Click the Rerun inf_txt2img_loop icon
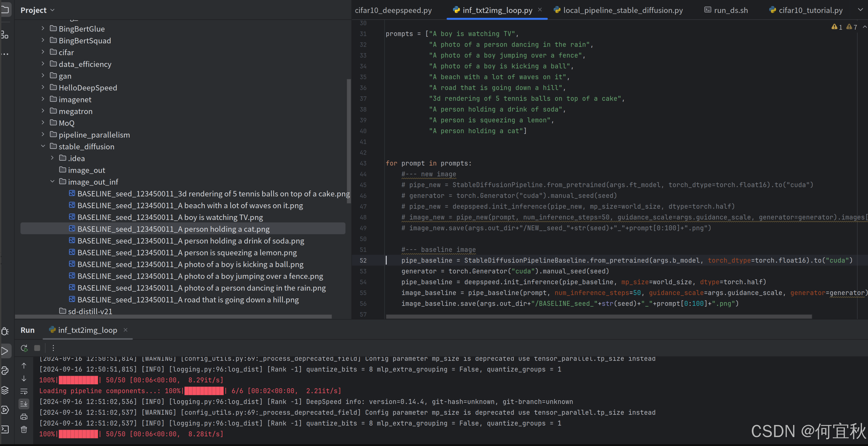This screenshot has height=446, width=868. 24,348
